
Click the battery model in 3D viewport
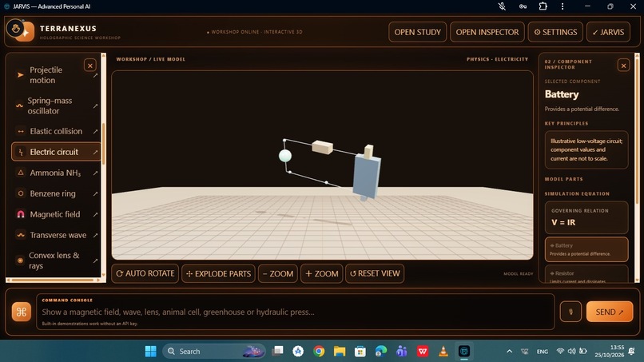tap(367, 177)
